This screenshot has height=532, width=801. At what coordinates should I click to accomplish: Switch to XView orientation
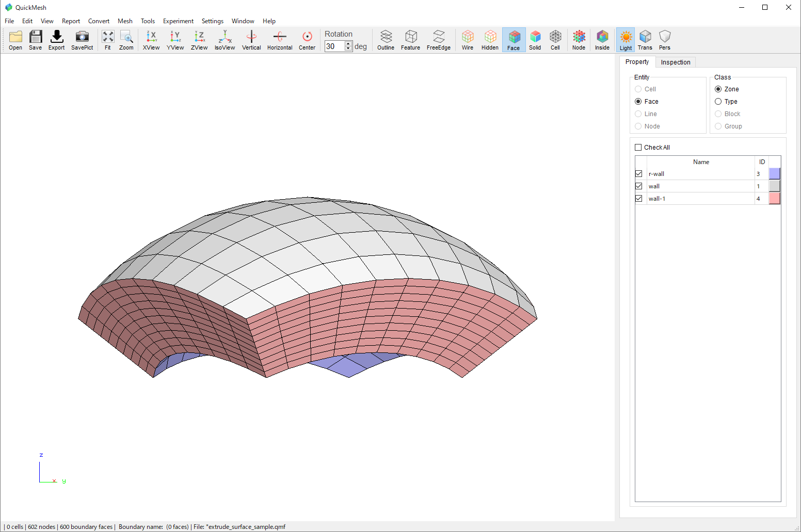pyautogui.click(x=151, y=40)
